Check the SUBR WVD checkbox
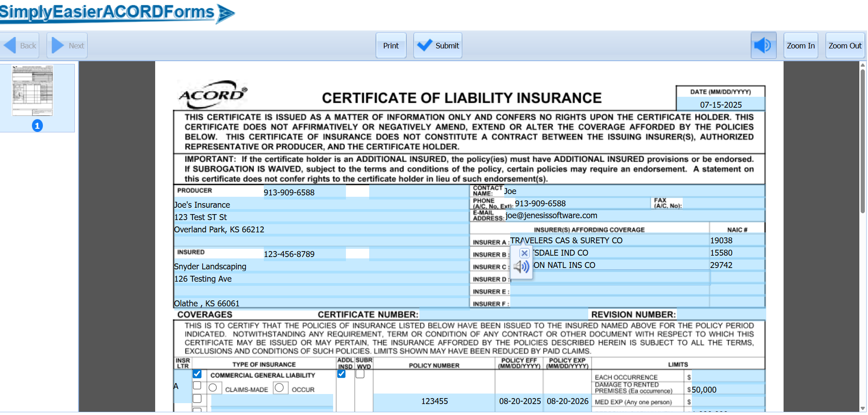 click(x=360, y=374)
